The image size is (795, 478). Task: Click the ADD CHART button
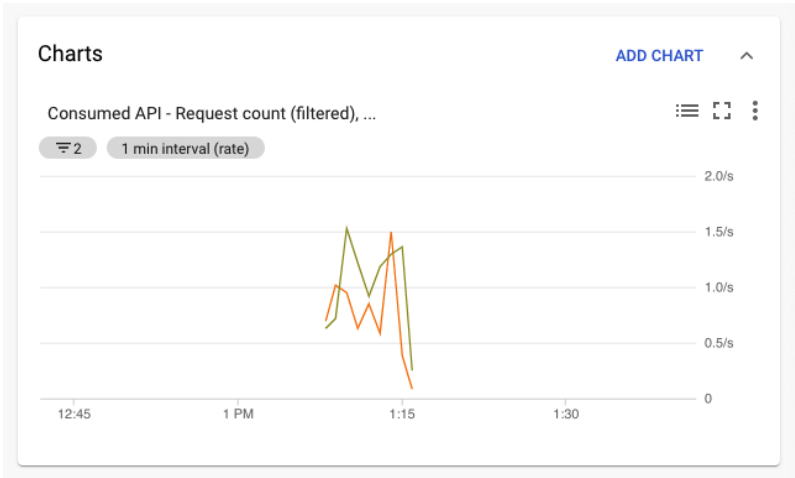pos(659,56)
